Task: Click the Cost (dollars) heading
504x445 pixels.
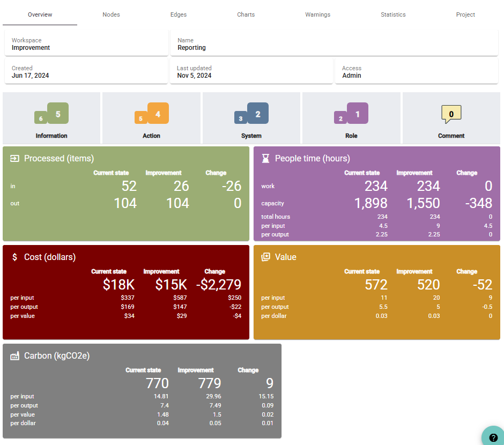Action: click(x=50, y=257)
